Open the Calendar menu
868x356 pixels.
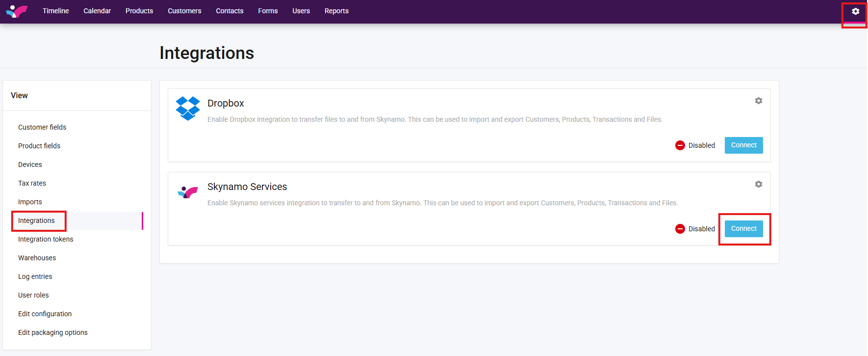tap(97, 11)
